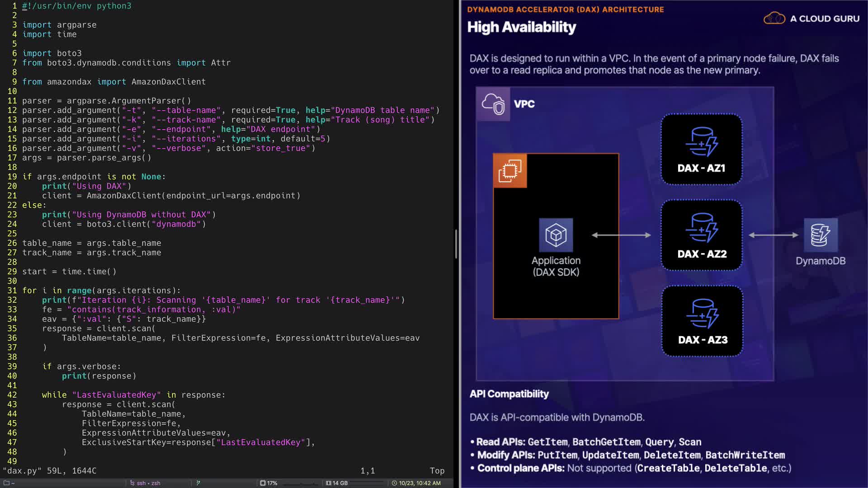Click the git branch icon in status bar

point(198,483)
